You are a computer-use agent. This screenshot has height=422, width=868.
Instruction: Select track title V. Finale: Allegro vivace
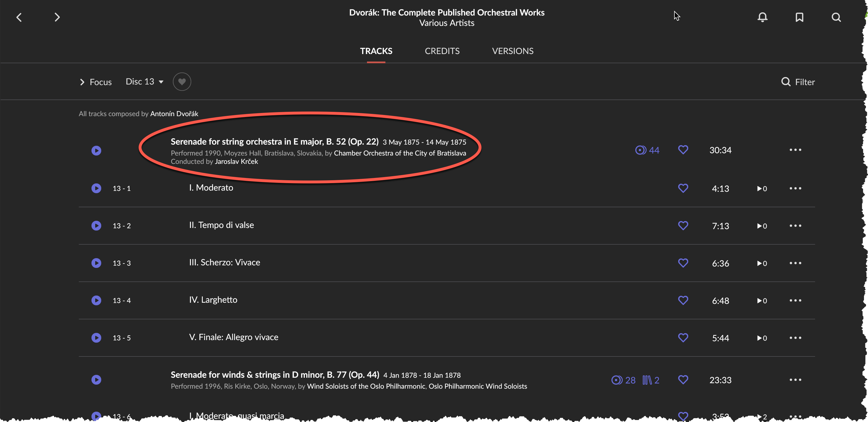point(234,337)
